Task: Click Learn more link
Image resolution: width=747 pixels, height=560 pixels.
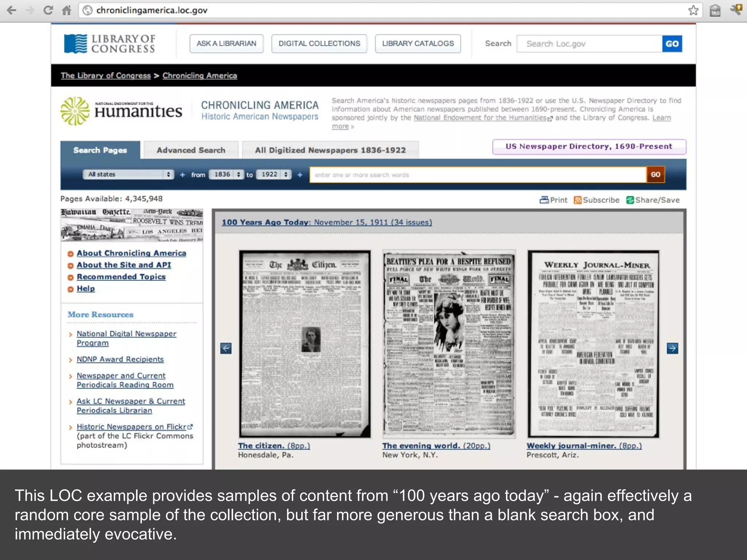Action: 662,118
